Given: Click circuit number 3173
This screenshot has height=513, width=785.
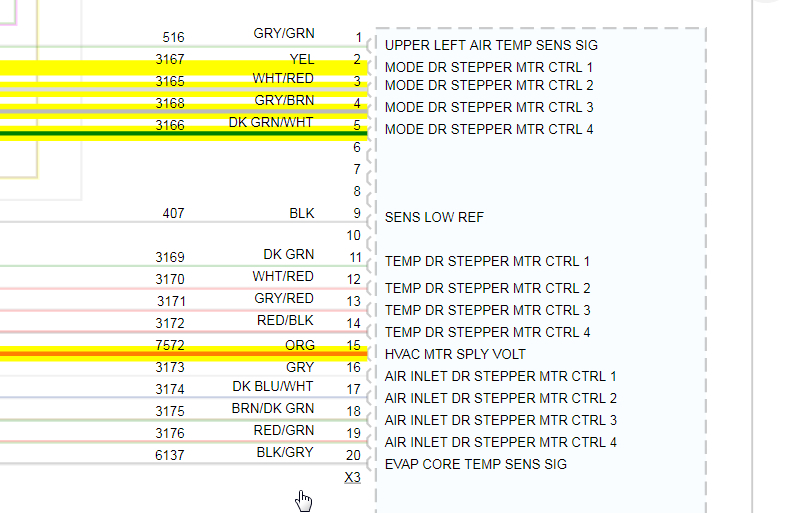Looking at the screenshot, I should (170, 367).
